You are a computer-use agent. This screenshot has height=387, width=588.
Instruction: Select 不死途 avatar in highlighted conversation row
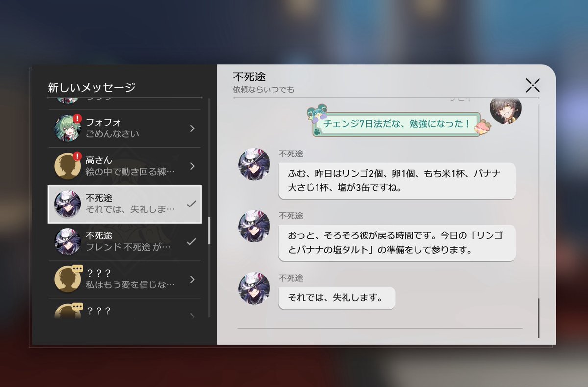coord(67,204)
